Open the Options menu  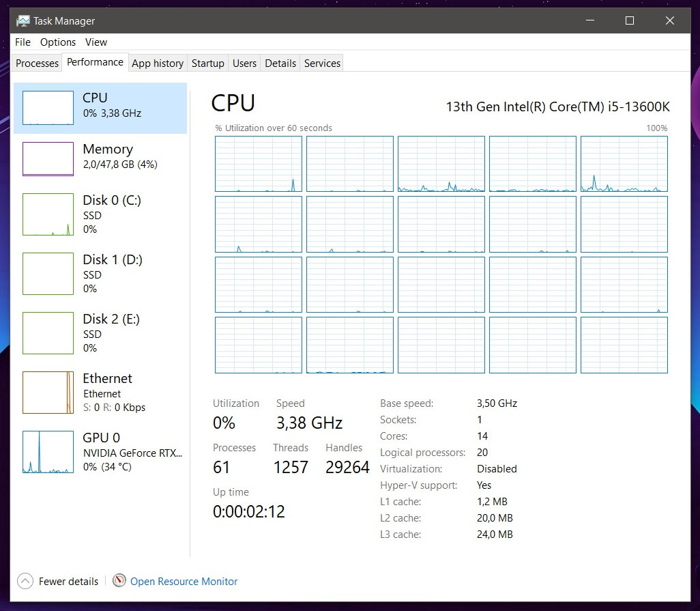pos(58,42)
